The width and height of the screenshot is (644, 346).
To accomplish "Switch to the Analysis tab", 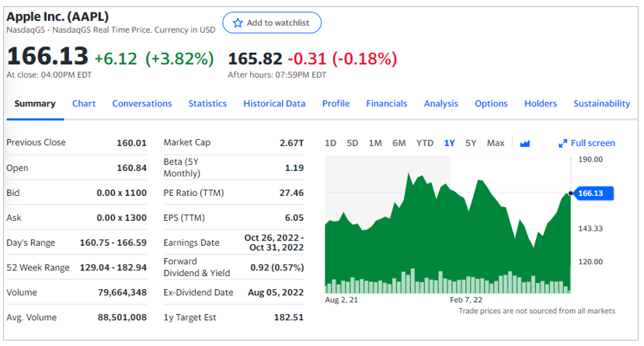I will click(x=440, y=103).
